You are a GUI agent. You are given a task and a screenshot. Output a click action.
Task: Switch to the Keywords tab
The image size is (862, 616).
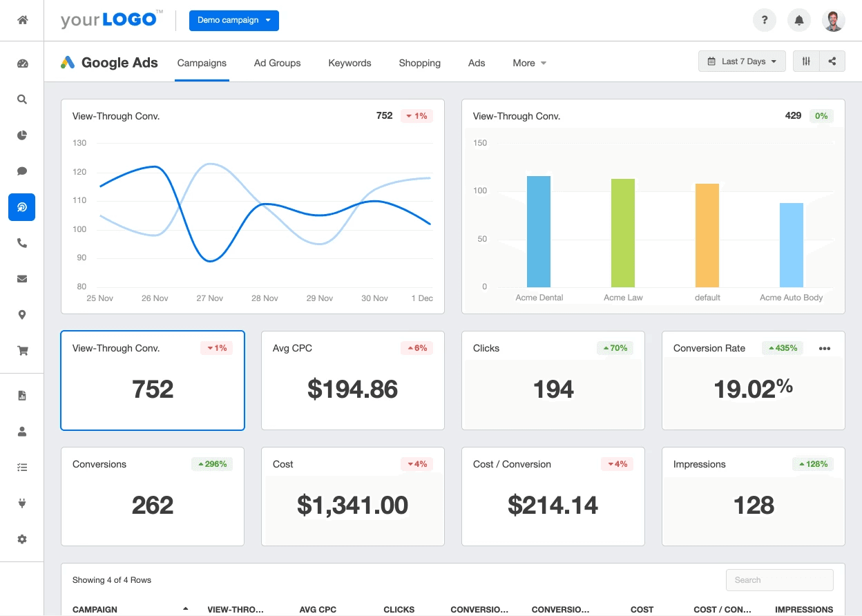(349, 63)
